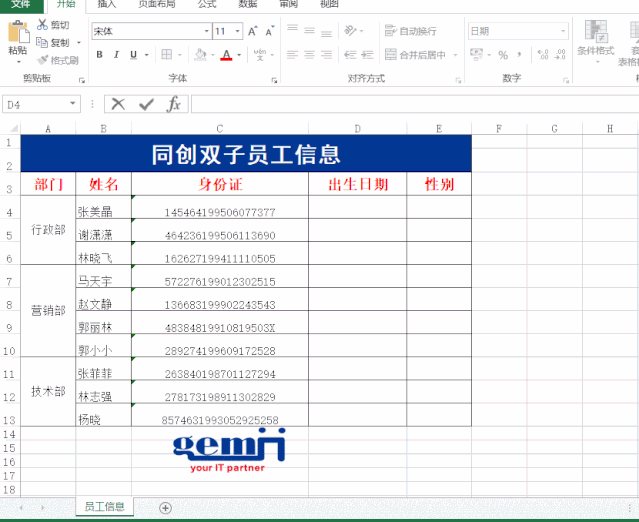Open 条件格式 conditional formatting
The width and height of the screenshot is (639, 522).
click(x=596, y=41)
